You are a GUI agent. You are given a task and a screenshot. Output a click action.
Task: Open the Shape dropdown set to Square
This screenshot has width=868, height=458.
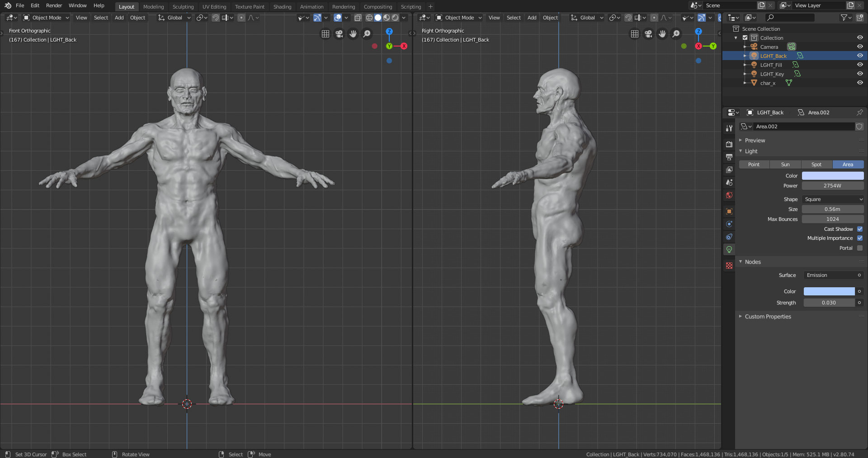pos(832,199)
